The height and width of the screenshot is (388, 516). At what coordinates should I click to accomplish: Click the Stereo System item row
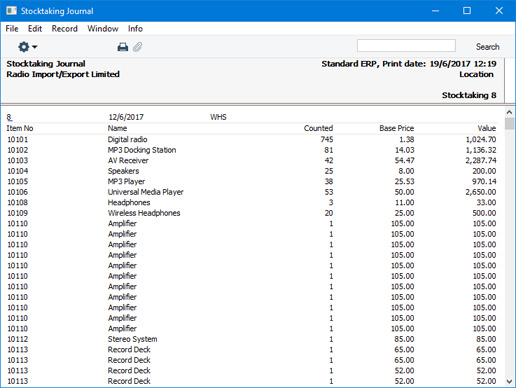(252, 339)
